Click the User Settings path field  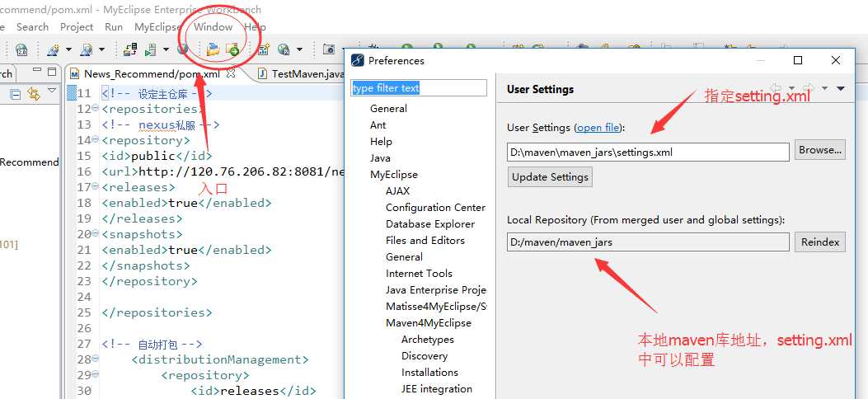point(648,152)
